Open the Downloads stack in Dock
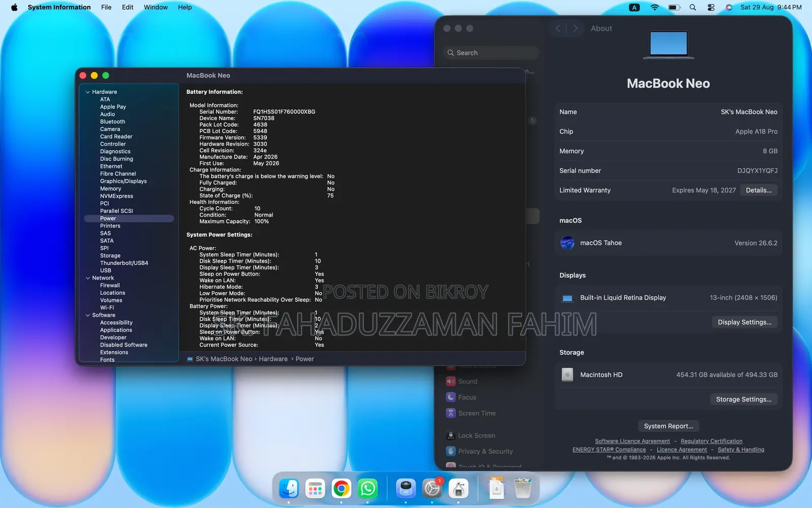Viewport: 812px width, 508px height. 496,489
